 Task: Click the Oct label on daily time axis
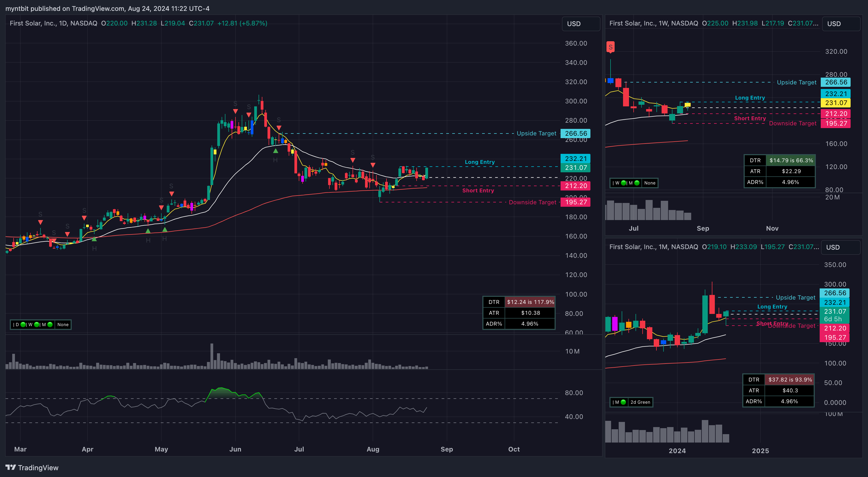514,449
